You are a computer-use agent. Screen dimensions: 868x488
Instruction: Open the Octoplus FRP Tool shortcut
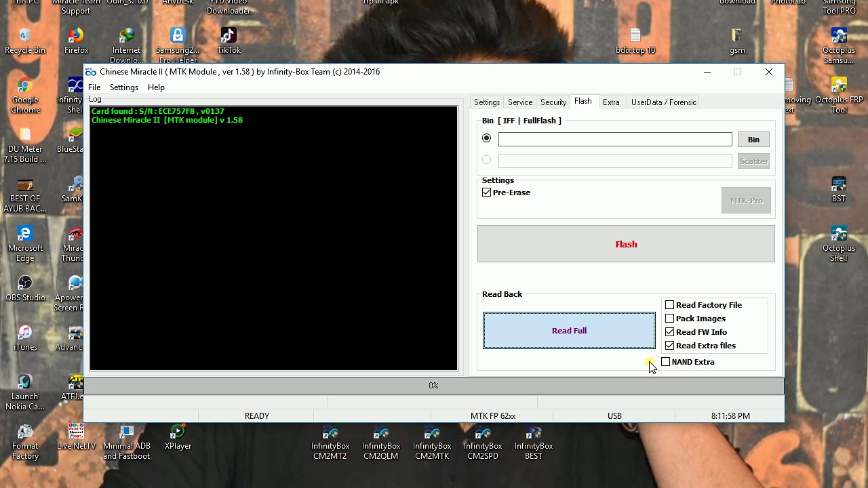pos(839,96)
